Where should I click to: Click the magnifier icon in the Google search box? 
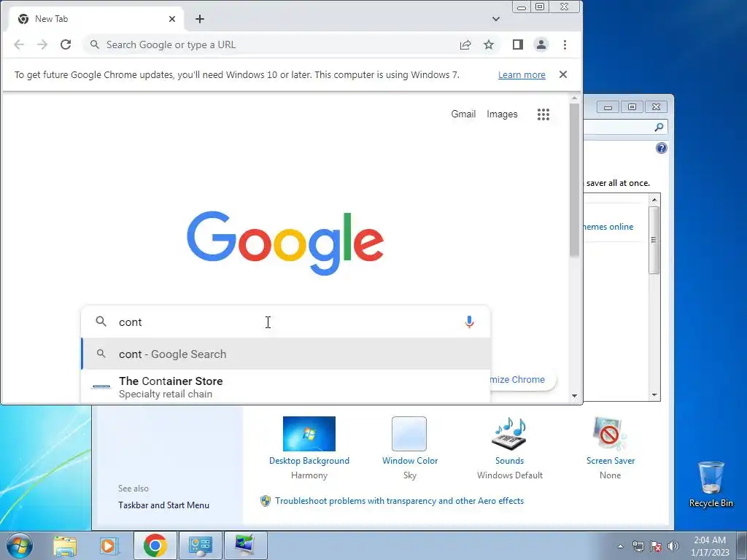point(101,322)
